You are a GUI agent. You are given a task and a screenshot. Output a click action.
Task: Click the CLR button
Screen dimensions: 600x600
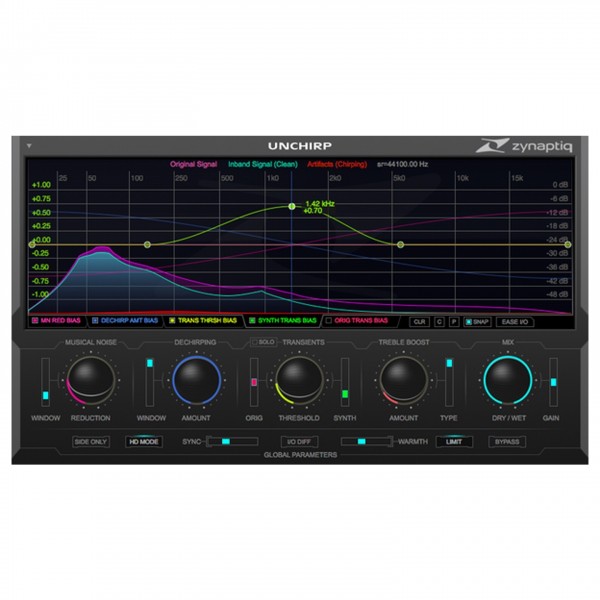pos(419,322)
